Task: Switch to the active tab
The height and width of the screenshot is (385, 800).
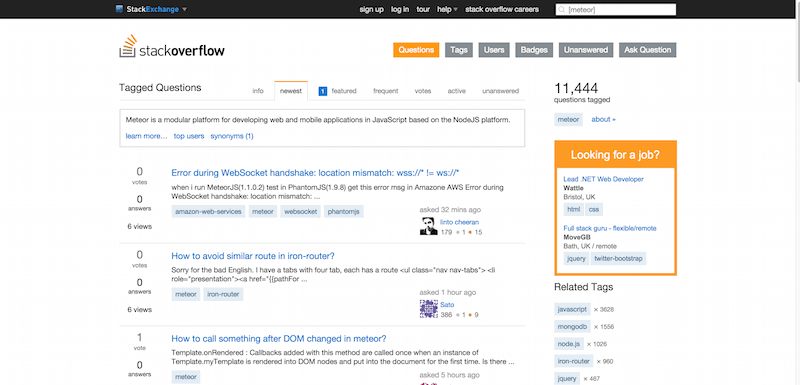Action: (x=457, y=91)
